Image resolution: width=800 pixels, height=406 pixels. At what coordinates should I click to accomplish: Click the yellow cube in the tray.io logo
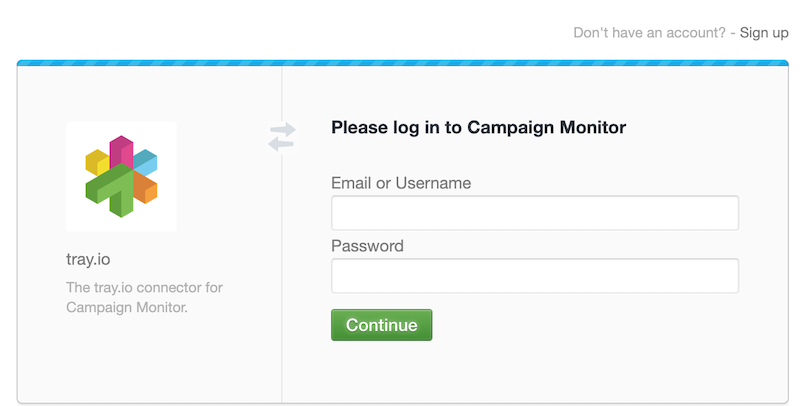click(x=96, y=161)
